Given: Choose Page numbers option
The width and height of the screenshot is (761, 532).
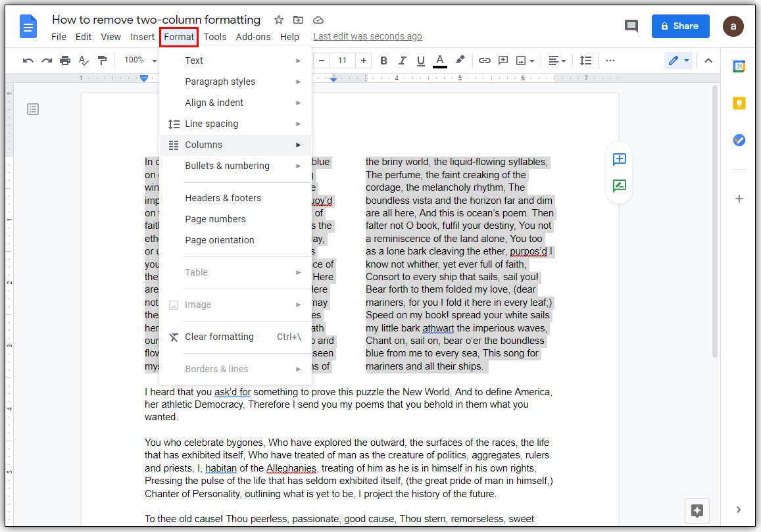Looking at the screenshot, I should point(235,219).
